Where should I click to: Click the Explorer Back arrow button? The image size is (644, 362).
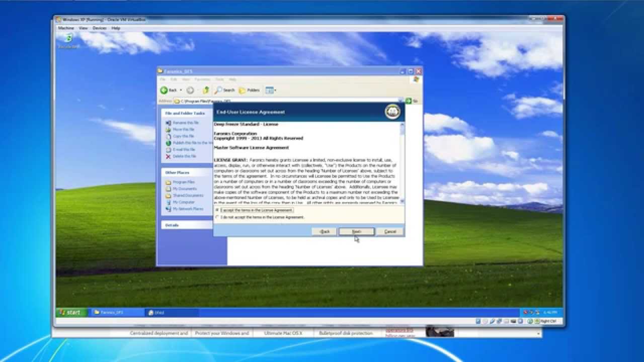[x=169, y=90]
